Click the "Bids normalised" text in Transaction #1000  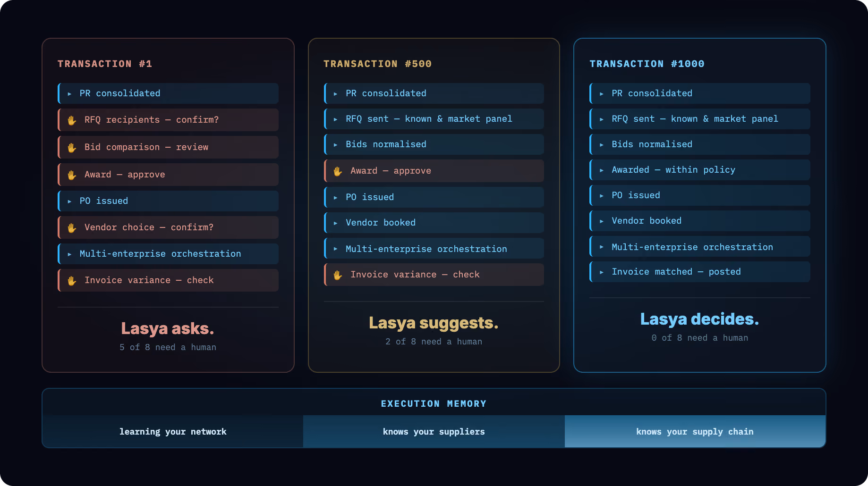652,144
